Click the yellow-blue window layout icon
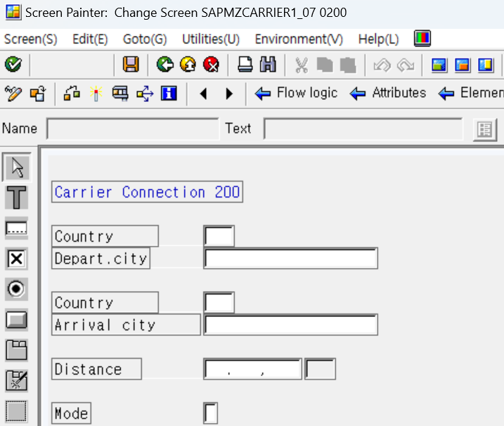 (485, 65)
